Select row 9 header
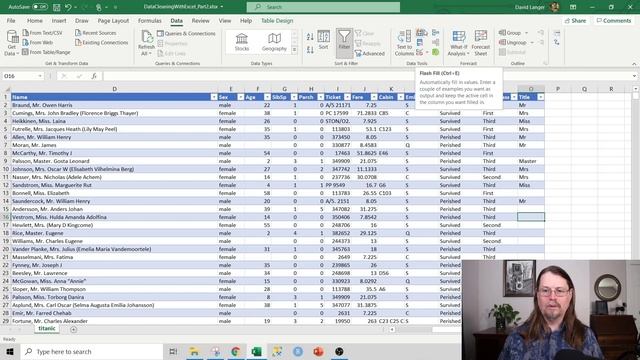 pyautogui.click(x=5, y=161)
